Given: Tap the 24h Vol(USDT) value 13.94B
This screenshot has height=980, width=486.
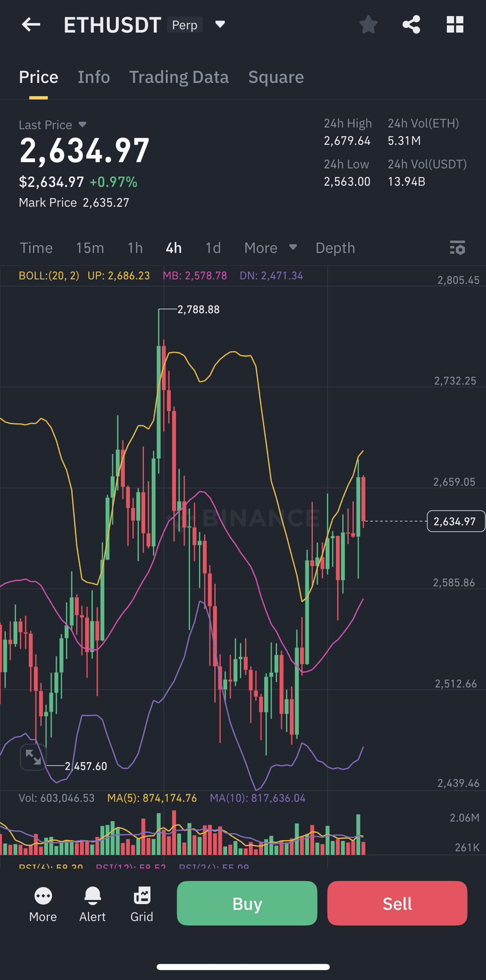Looking at the screenshot, I should 406,181.
